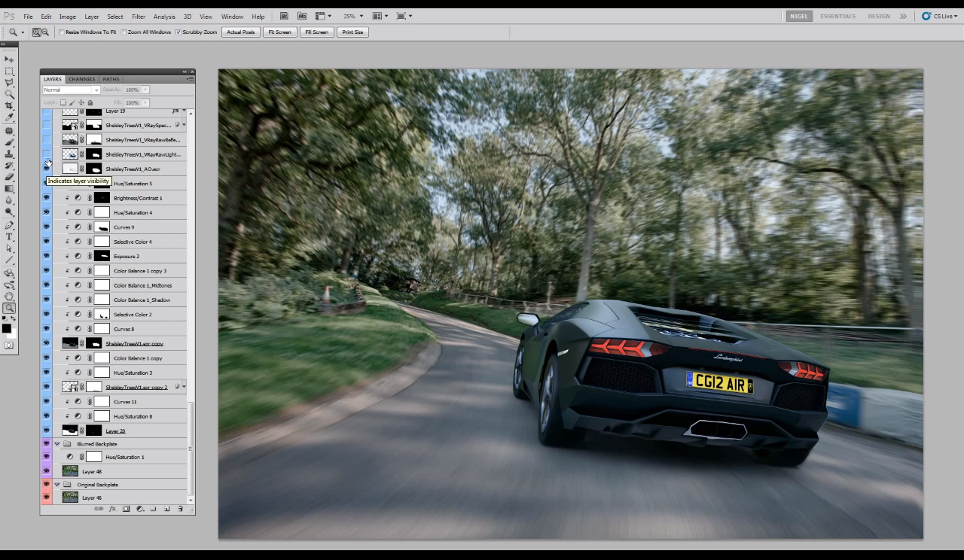Enable Resize Windows To Fit checkbox
The width and height of the screenshot is (964, 560).
pos(62,32)
